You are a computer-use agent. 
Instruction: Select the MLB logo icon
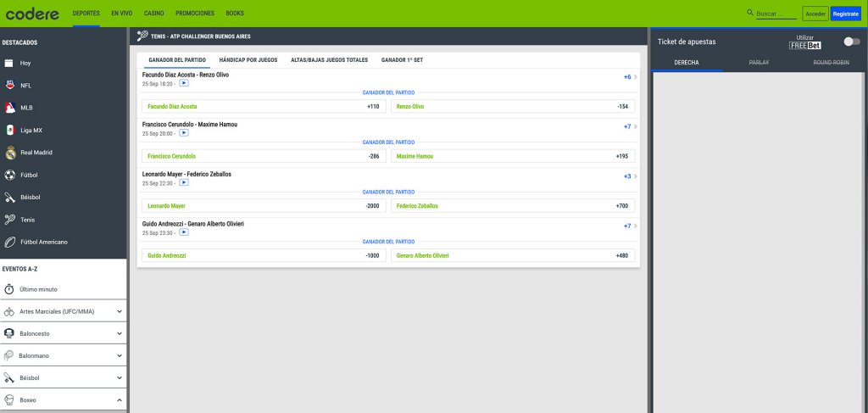pos(9,108)
